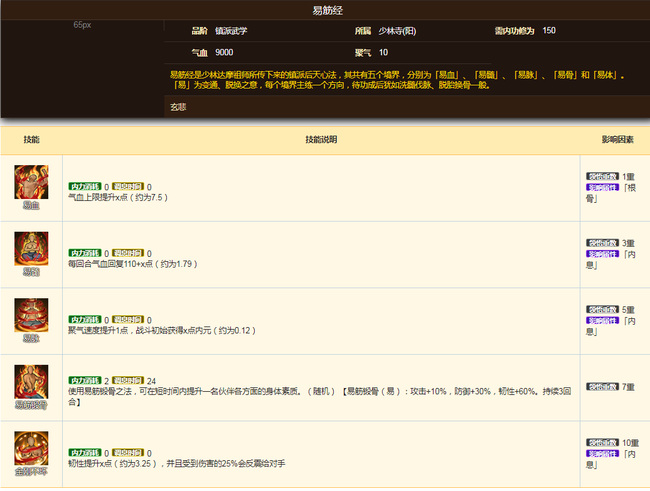Click the yellow 冷却时间 badge in 易筋锻骨 row
Screen dimensions: 650x491
[128, 381]
